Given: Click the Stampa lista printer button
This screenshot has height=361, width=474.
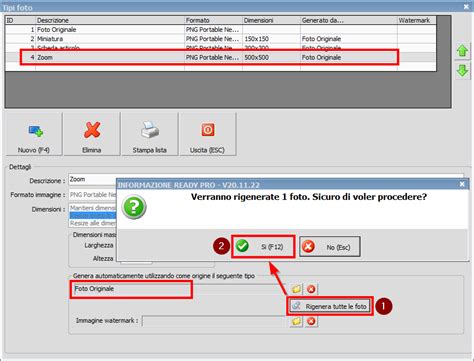Looking at the screenshot, I should (x=150, y=134).
